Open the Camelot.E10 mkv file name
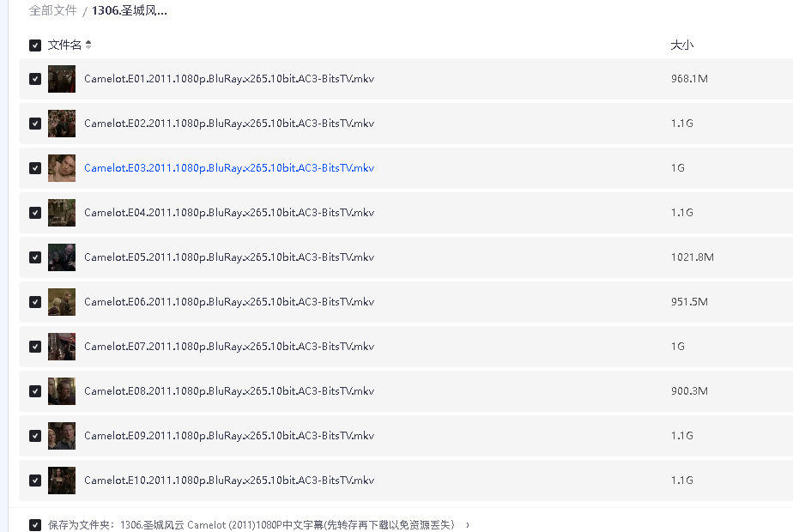Image resolution: width=793 pixels, height=532 pixels. [228, 481]
